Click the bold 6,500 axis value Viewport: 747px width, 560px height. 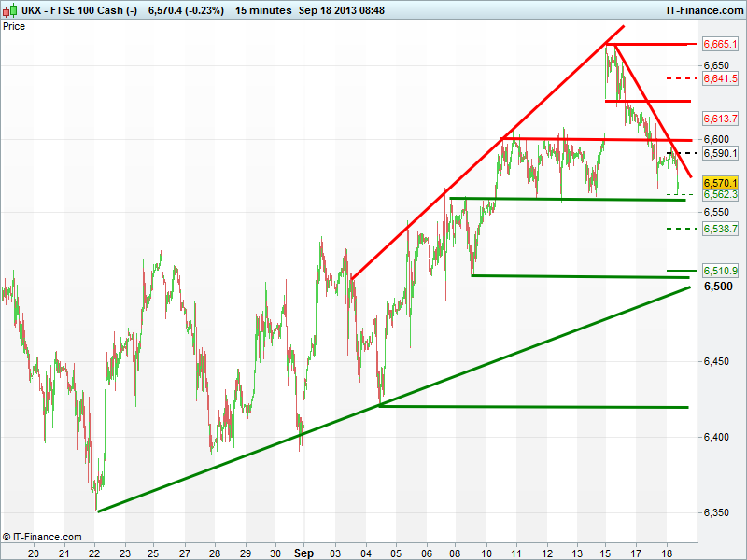(718, 287)
